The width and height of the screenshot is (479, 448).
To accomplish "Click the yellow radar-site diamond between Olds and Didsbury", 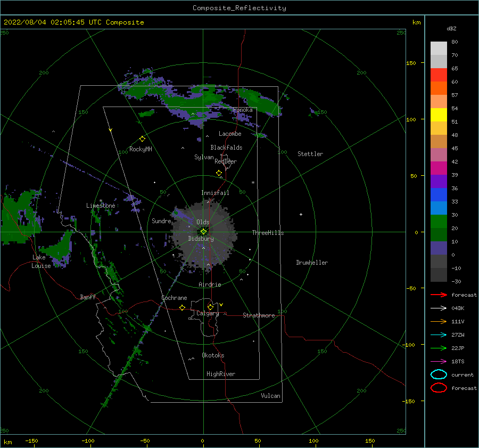I will [x=203, y=232].
